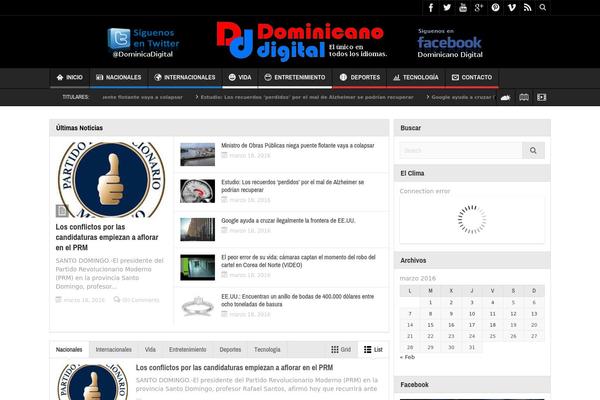
Task: Click the Síguenos en Twitter banner
Action: pyautogui.click(x=143, y=43)
